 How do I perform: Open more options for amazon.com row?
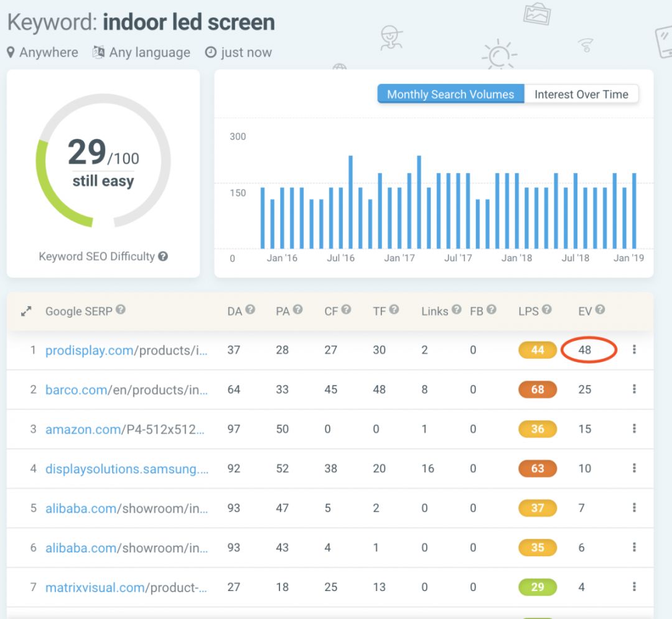[x=634, y=429]
